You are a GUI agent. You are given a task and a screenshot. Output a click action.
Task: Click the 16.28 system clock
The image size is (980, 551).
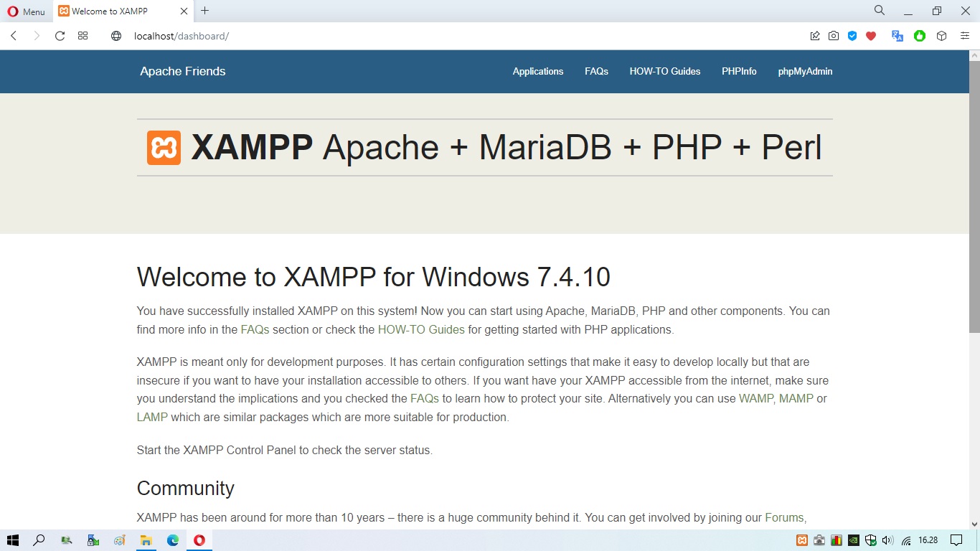pos(928,540)
